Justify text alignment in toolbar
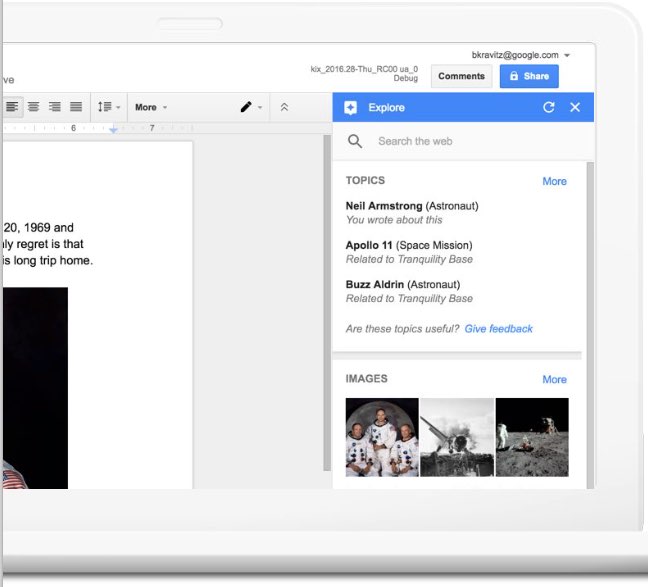The image size is (648, 587). click(76, 107)
